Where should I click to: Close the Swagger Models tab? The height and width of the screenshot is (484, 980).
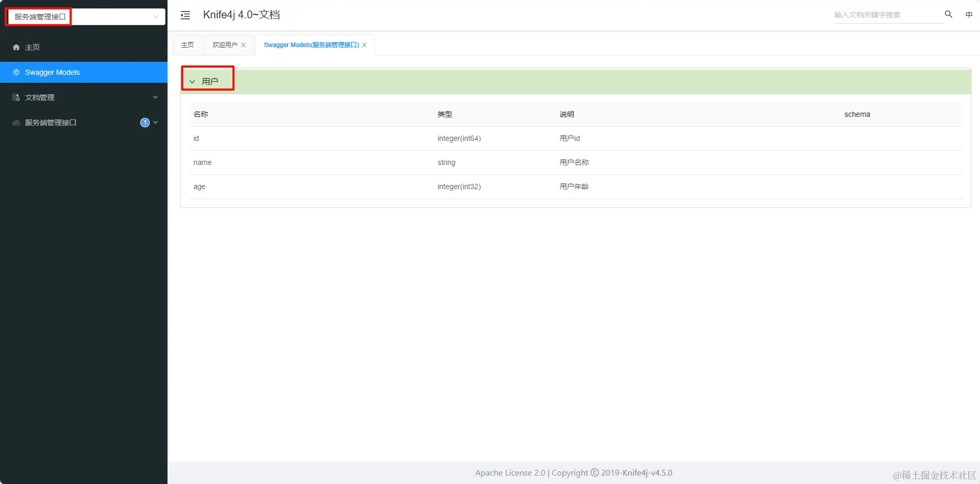364,45
